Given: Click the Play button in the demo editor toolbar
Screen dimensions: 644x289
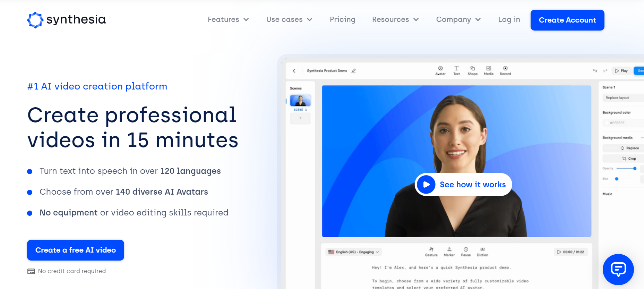Looking at the screenshot, I should pos(621,71).
